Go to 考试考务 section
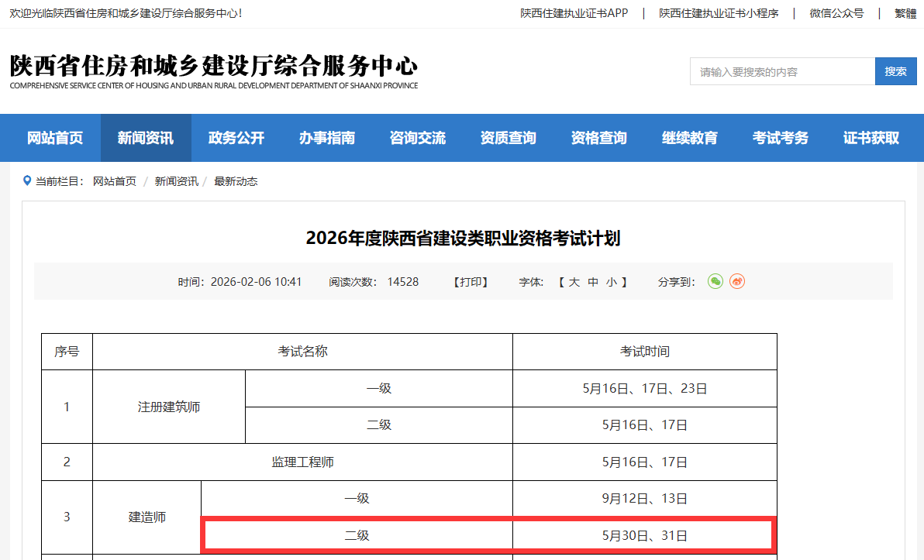 [781, 138]
